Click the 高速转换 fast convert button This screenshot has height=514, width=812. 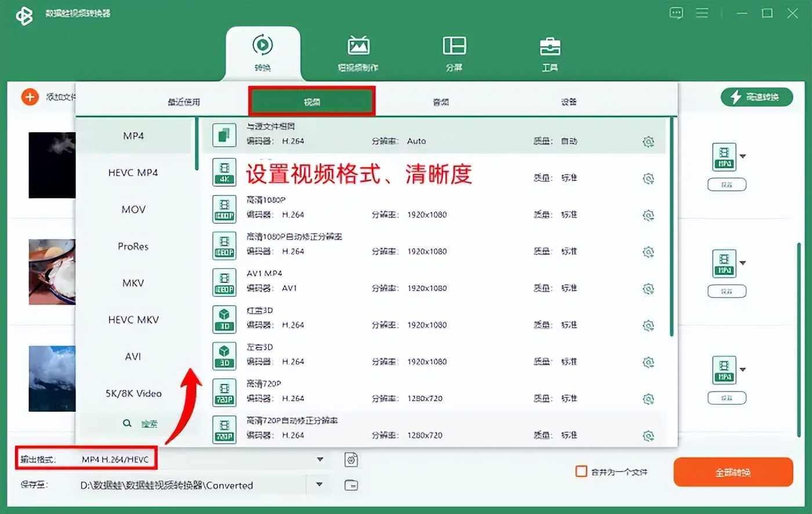pos(757,97)
